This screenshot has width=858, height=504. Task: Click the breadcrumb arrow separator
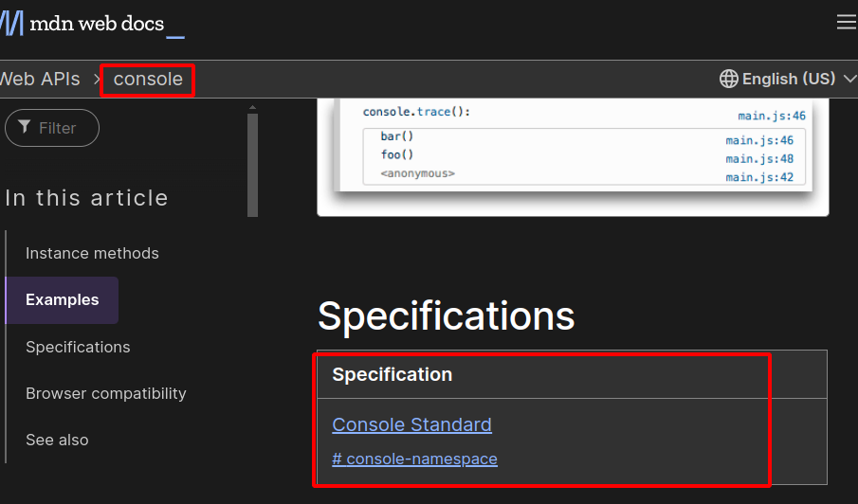click(x=97, y=80)
